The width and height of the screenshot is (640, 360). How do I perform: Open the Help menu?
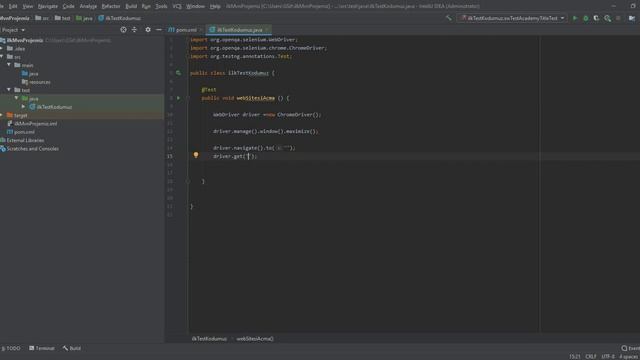pos(215,6)
